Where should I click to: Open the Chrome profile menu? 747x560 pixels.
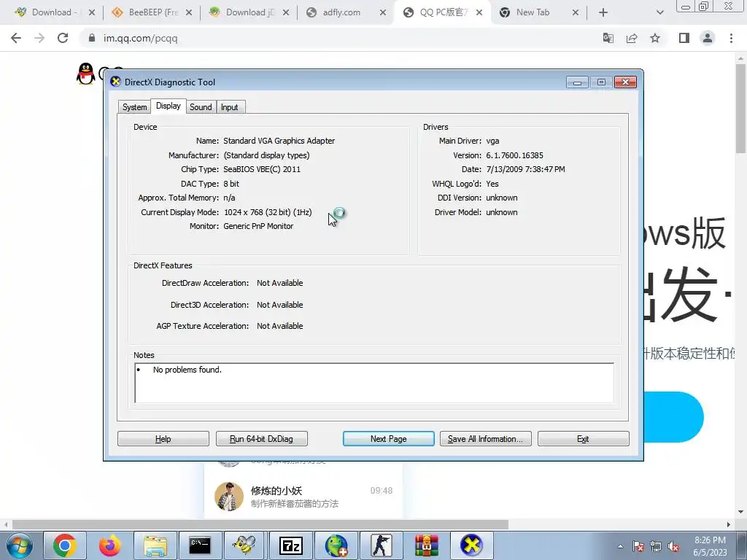708,38
